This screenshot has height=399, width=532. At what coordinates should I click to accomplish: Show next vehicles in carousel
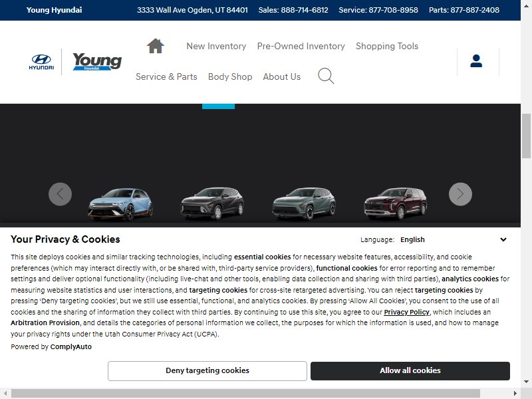click(x=460, y=194)
